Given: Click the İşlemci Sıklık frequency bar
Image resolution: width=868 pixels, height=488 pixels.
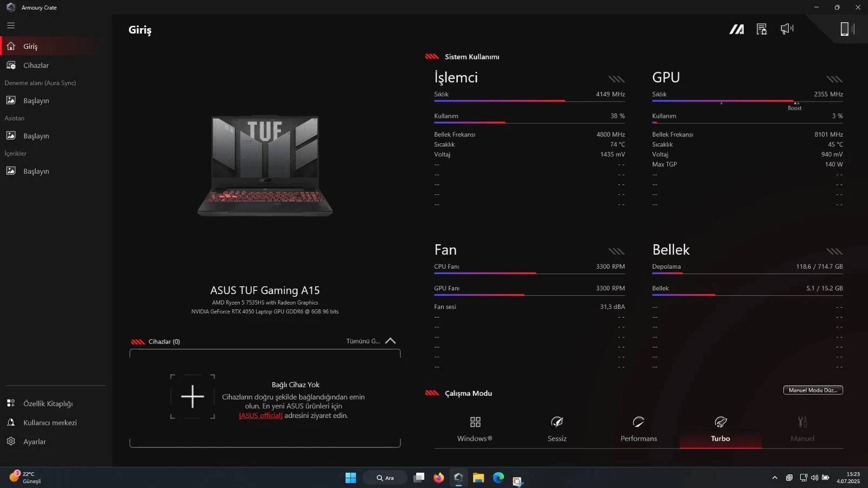Looking at the screenshot, I should (x=529, y=101).
